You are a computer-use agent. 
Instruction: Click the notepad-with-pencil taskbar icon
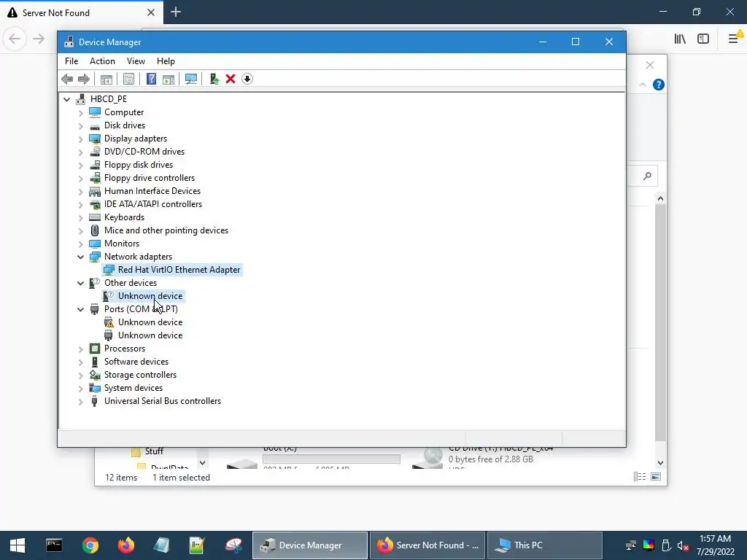[x=197, y=545]
